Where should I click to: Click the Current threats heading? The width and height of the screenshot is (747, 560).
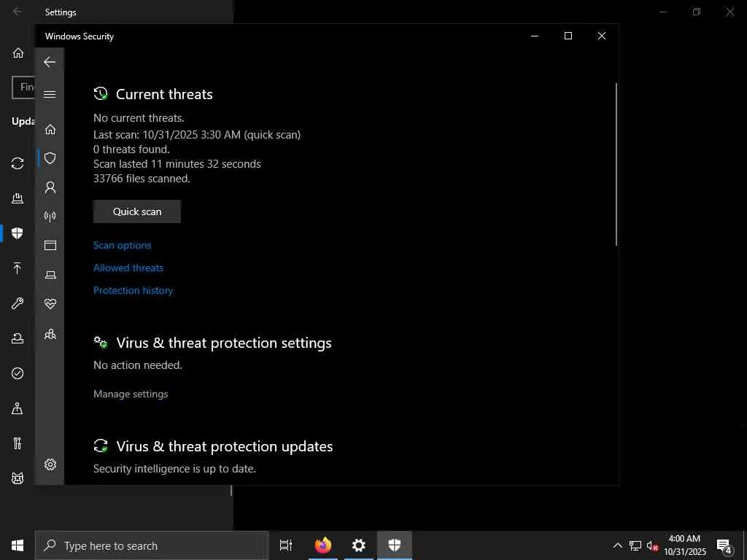(x=164, y=94)
